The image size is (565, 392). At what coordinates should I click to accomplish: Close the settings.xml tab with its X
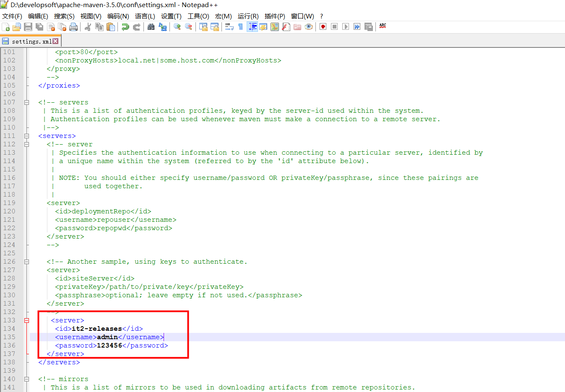(x=55, y=41)
